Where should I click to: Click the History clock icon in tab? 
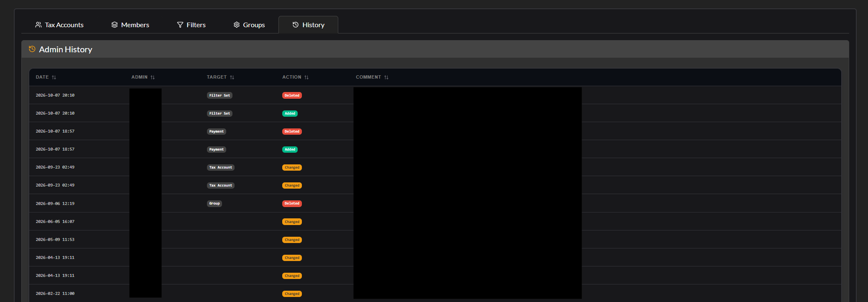coord(296,25)
